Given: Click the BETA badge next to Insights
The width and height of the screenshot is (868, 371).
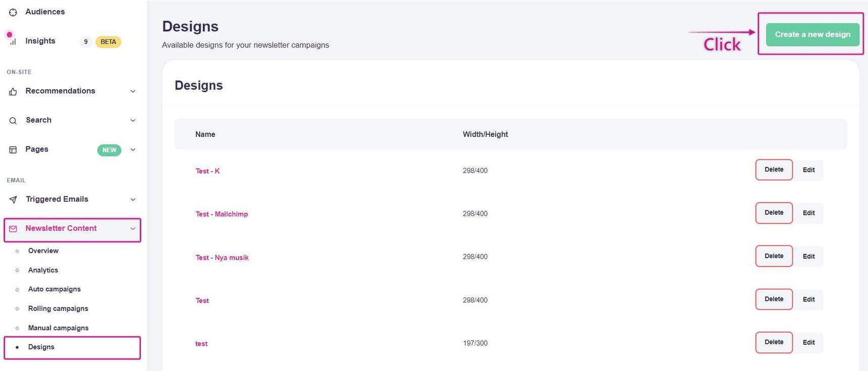Looking at the screenshot, I should (108, 42).
